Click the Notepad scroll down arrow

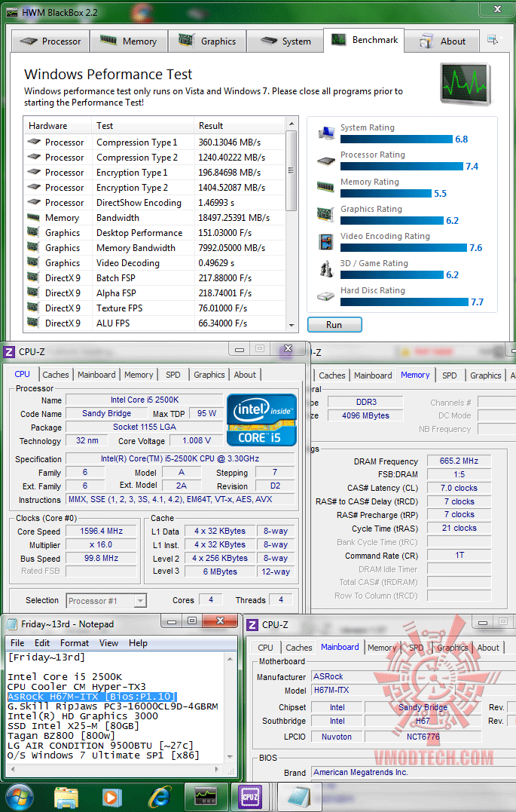pyautogui.click(x=230, y=757)
